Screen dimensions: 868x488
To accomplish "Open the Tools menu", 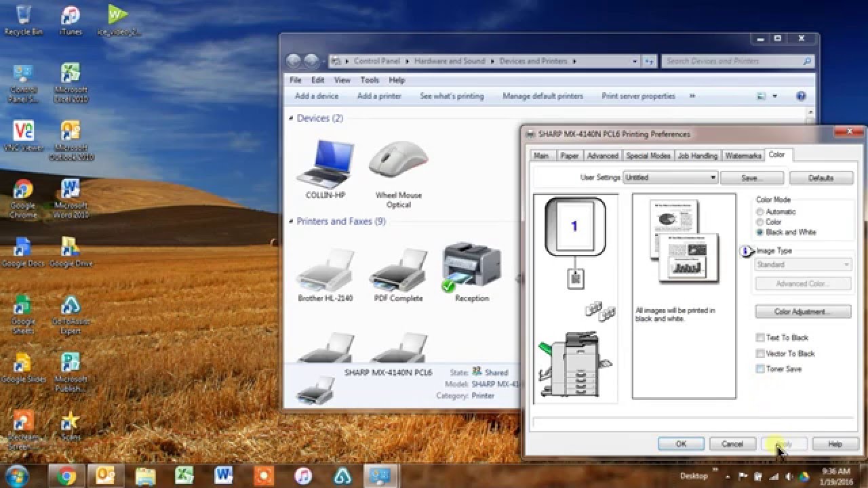I will coord(370,80).
